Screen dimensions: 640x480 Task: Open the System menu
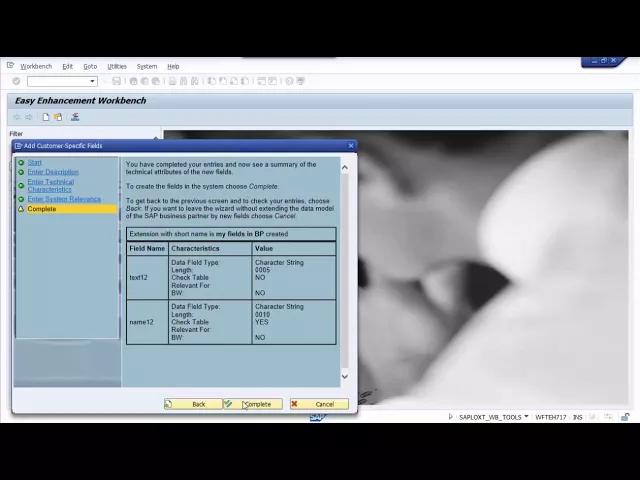[x=147, y=66]
